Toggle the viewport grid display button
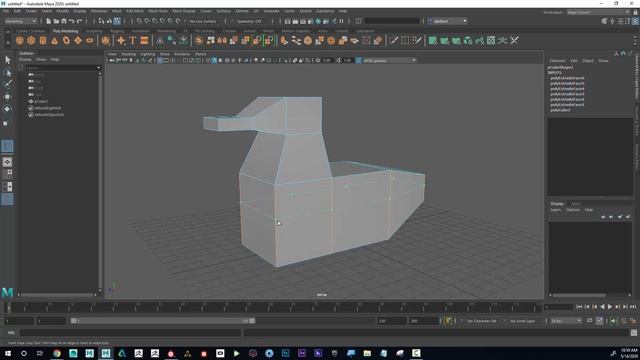The height and width of the screenshot is (360, 640). 160,60
